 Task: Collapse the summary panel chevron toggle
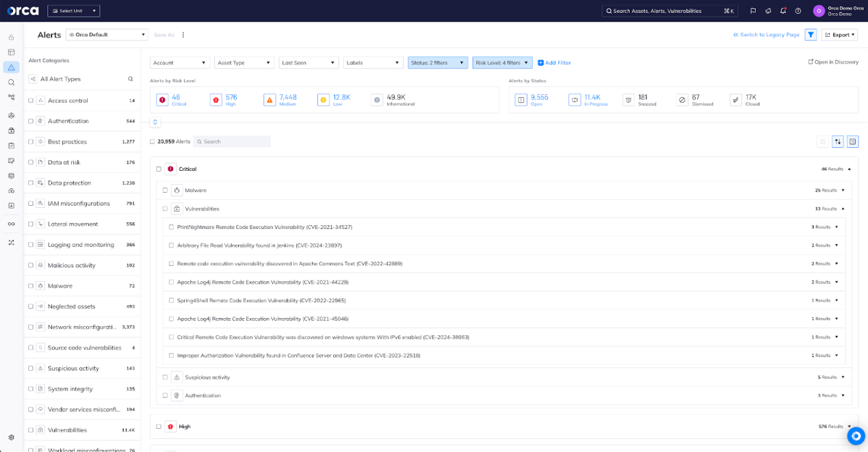(155, 122)
